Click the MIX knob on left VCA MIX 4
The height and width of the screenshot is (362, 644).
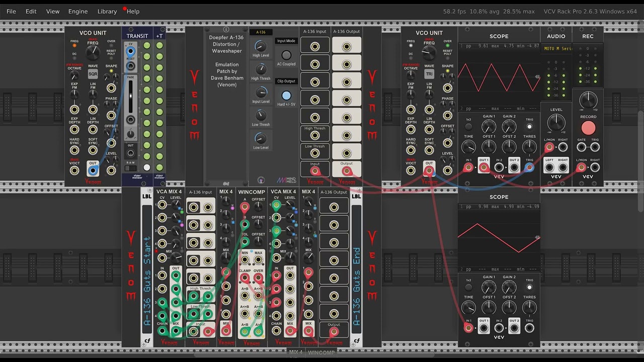point(176,258)
